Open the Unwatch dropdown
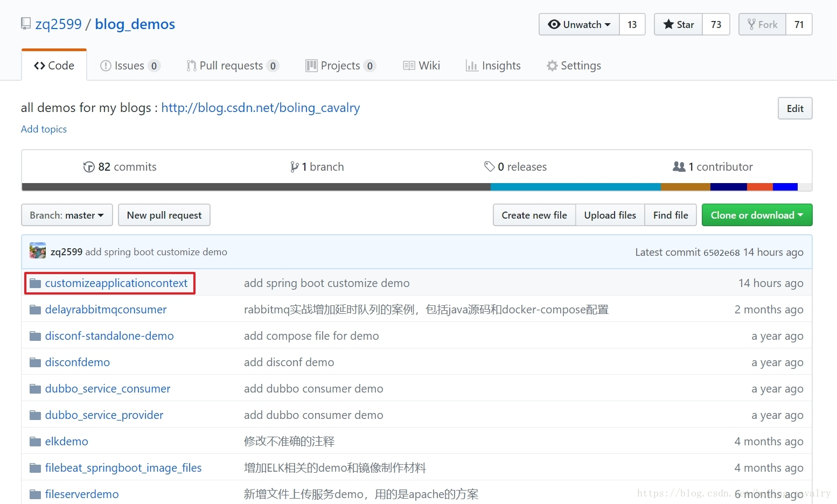 pos(579,24)
